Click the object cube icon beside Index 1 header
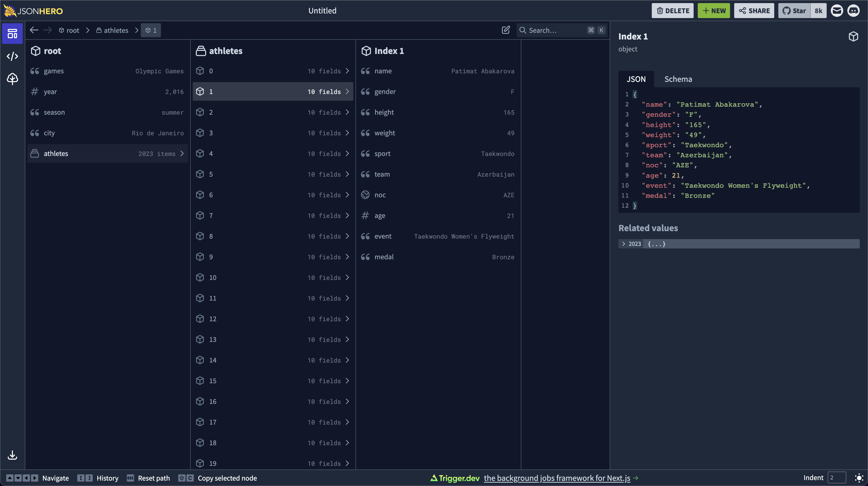The width and height of the screenshot is (868, 486). 853,36
